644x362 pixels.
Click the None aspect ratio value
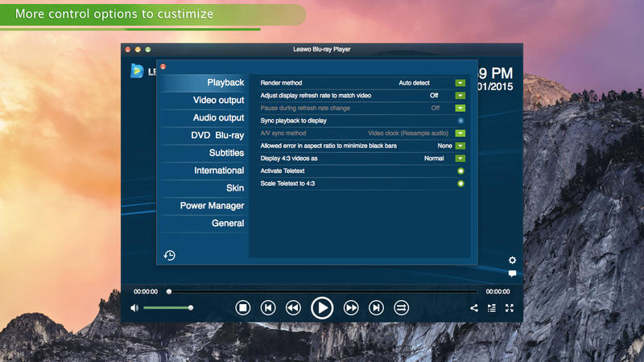(445, 146)
